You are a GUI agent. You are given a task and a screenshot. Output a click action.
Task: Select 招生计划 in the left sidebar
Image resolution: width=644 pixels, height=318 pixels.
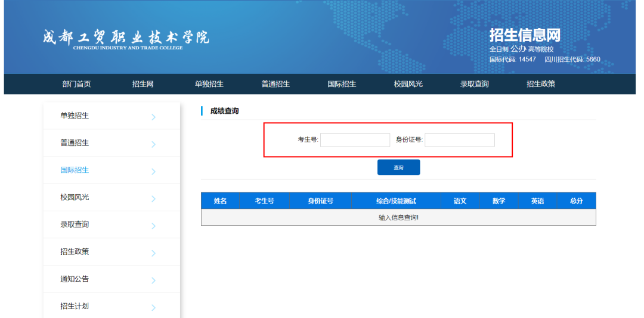click(112, 306)
